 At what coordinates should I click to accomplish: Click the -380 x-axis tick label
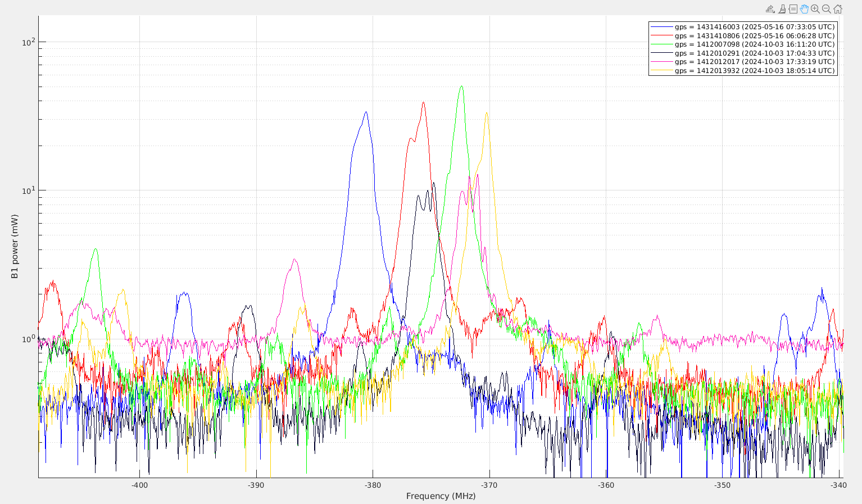pyautogui.click(x=373, y=485)
